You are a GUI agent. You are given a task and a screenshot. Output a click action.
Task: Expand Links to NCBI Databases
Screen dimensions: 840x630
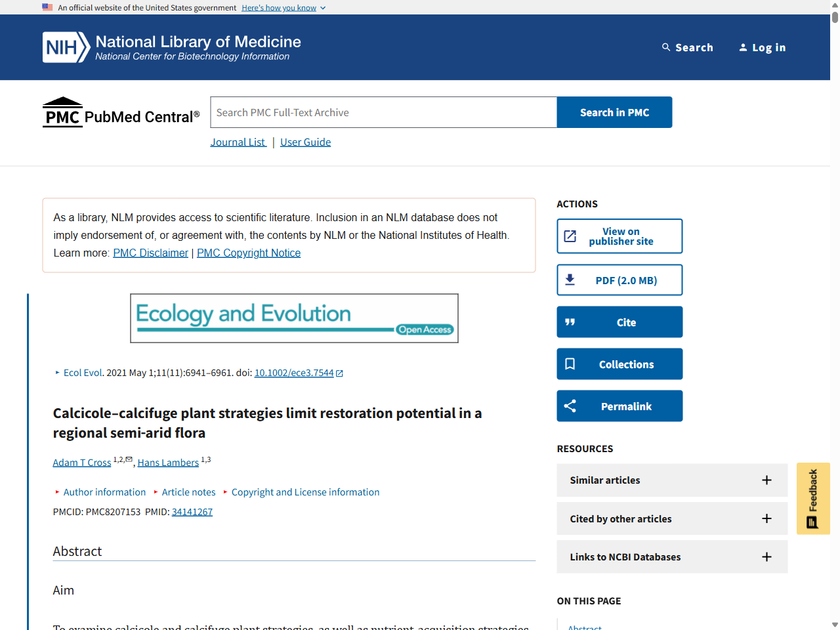(x=766, y=556)
